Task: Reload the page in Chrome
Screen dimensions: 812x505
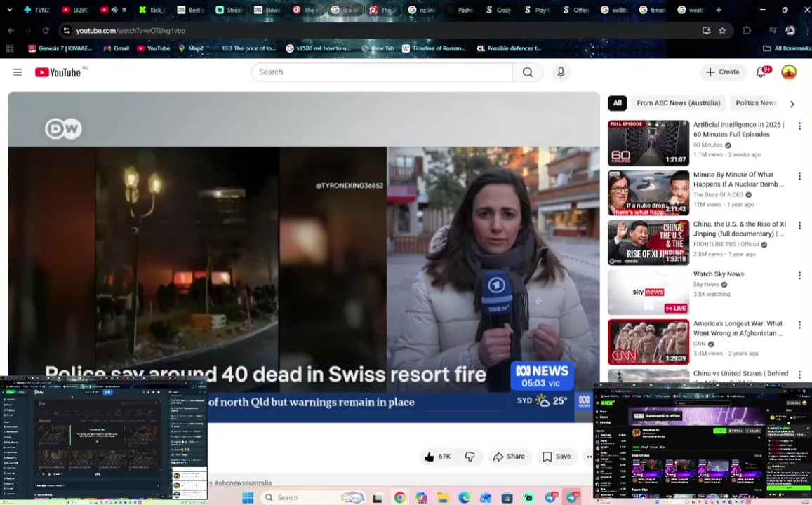Action: tap(46, 31)
